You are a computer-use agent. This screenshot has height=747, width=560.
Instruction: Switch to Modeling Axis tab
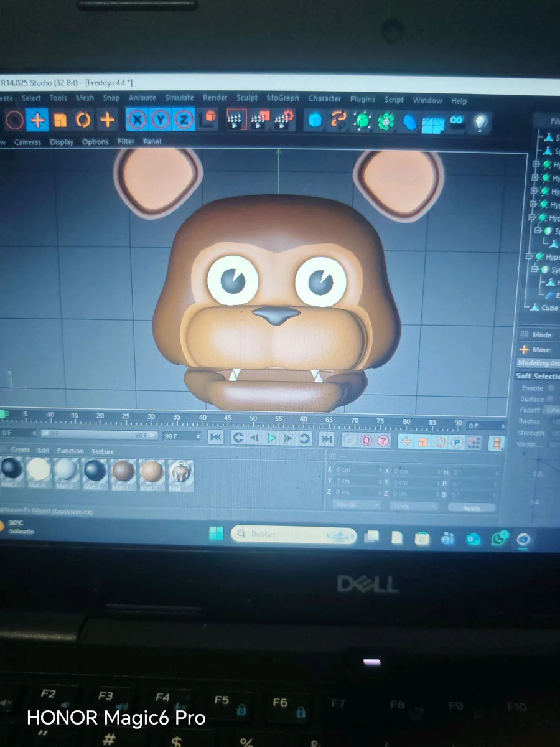(x=539, y=363)
